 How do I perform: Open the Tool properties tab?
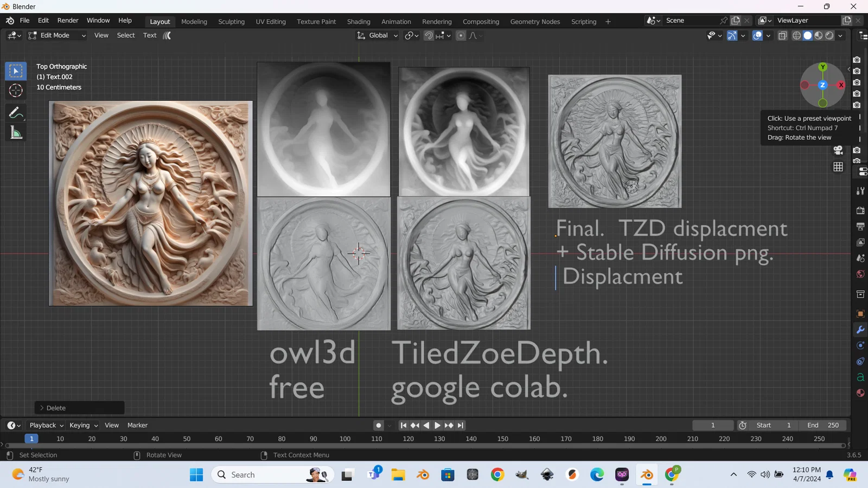point(860,191)
